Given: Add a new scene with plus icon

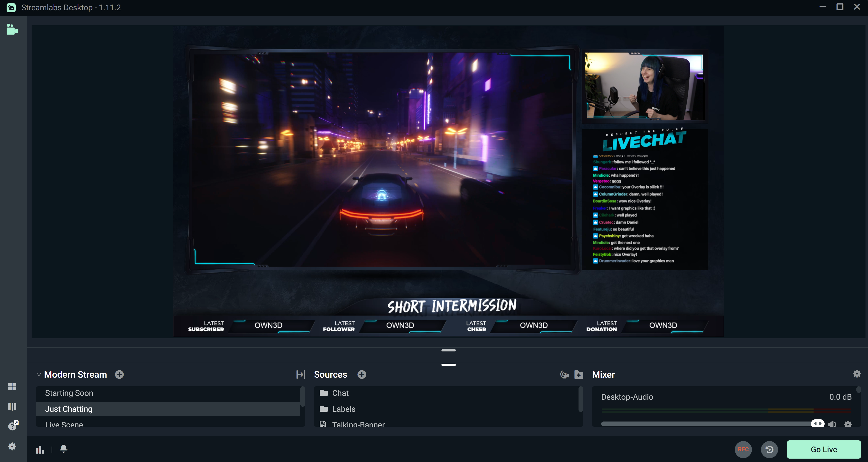Looking at the screenshot, I should [119, 375].
